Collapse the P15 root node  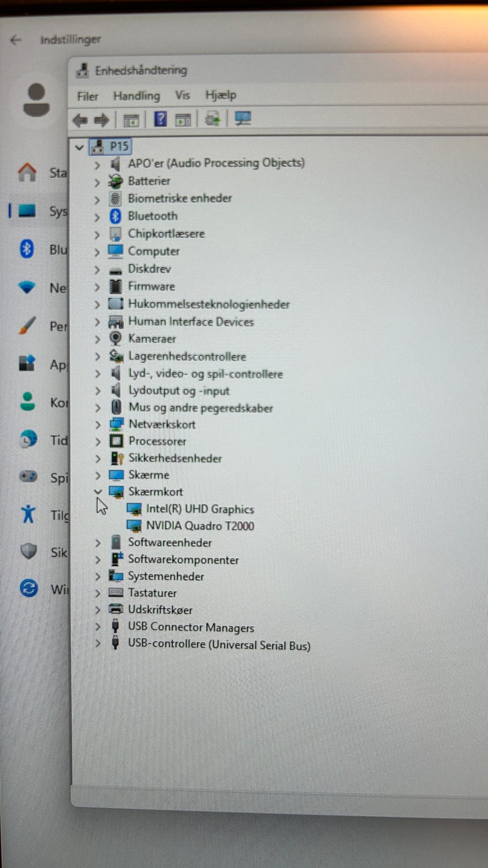click(x=79, y=147)
